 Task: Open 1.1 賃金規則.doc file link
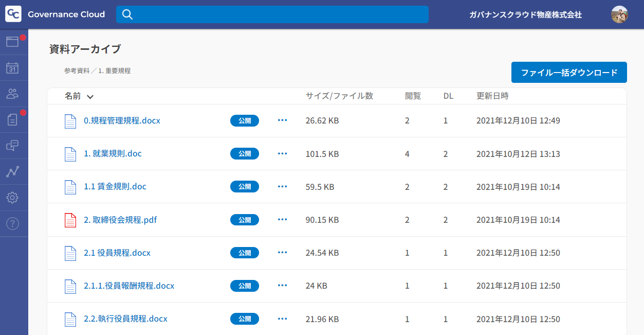115,186
